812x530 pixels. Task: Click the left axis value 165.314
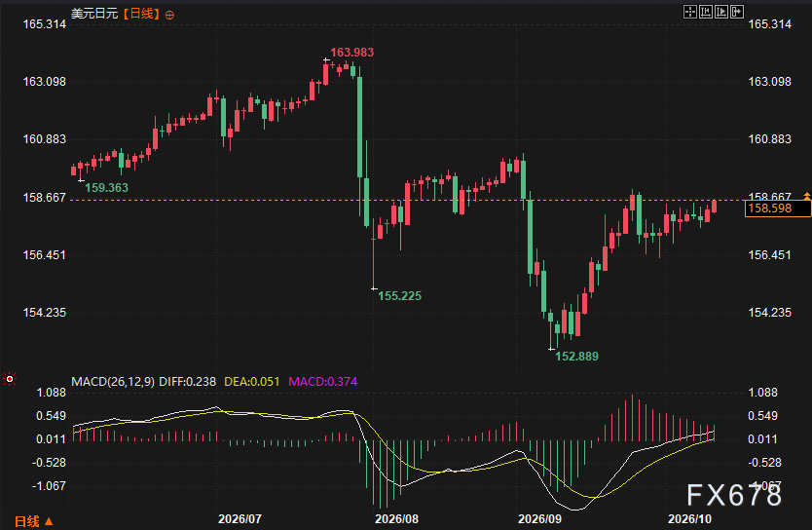click(45, 24)
